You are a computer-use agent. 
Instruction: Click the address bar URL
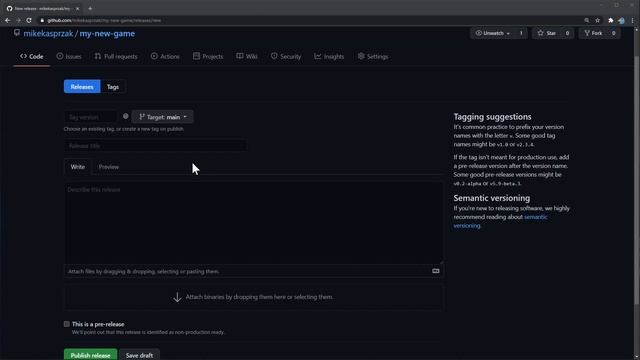pos(104,20)
